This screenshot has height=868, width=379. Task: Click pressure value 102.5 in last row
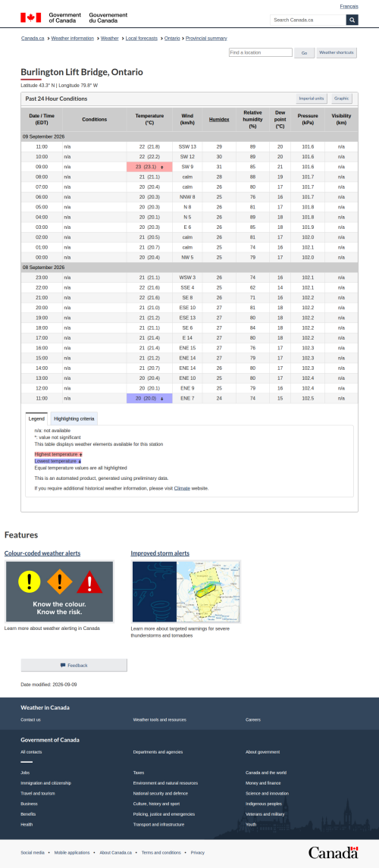[x=308, y=398]
